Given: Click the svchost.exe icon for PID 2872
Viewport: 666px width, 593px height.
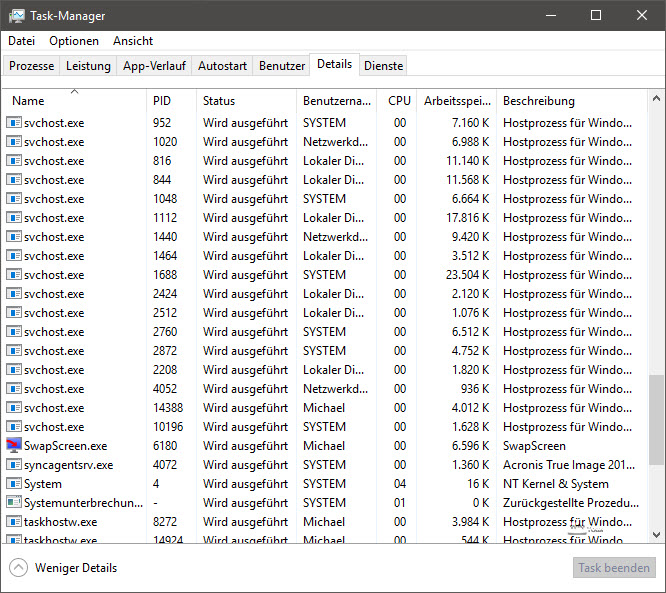Looking at the screenshot, I should pyautogui.click(x=14, y=351).
